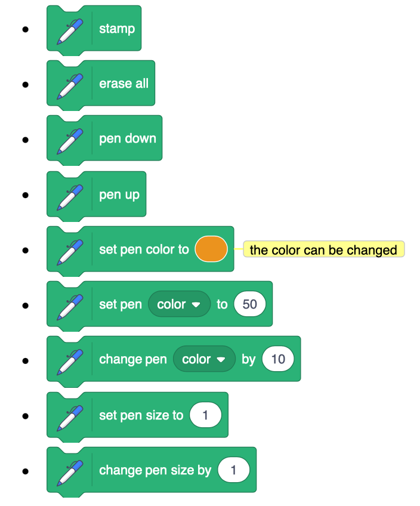The width and height of the screenshot is (420, 506).
Task: Click the dropdown arrow beside color in set pen block
Action: point(196,305)
